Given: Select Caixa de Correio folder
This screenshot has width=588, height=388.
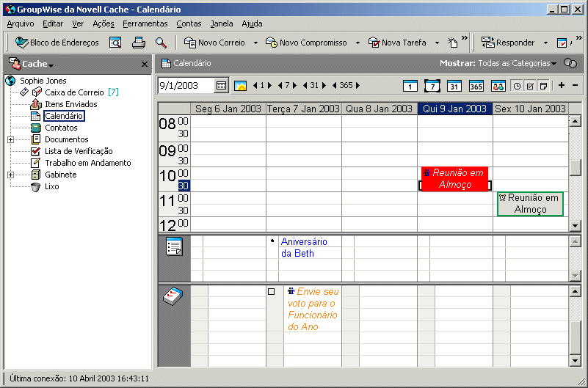Looking at the screenshot, I should [x=74, y=92].
